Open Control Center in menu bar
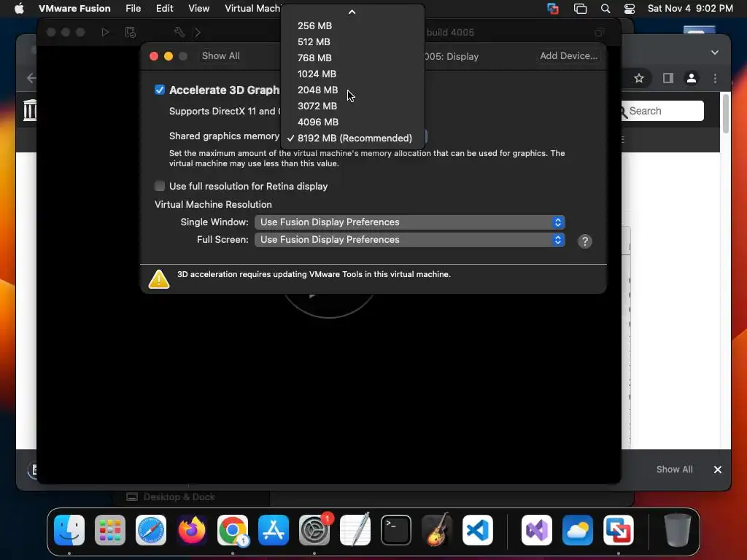 pos(630,9)
